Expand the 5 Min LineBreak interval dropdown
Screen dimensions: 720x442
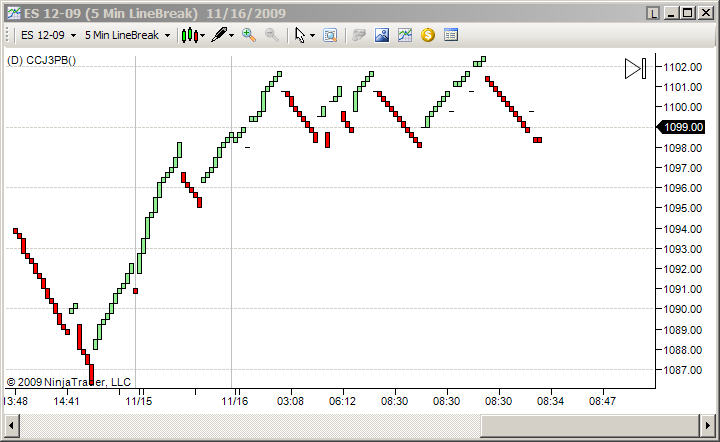[x=168, y=36]
